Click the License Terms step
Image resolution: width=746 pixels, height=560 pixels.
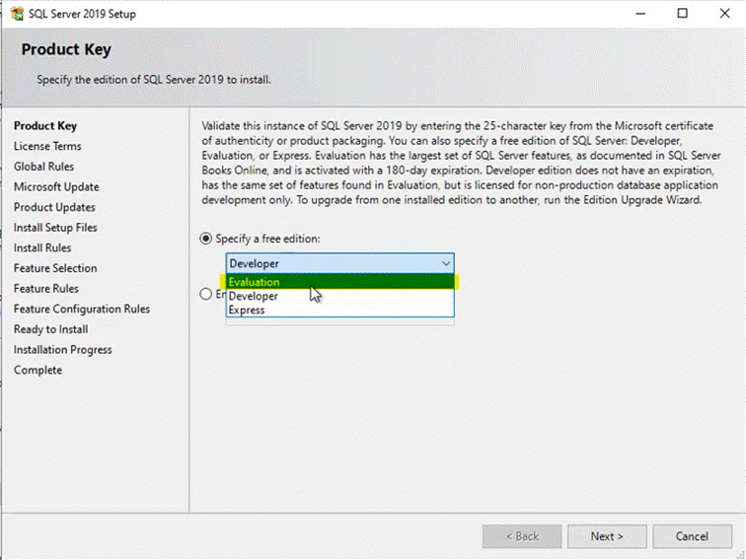pyautogui.click(x=47, y=147)
